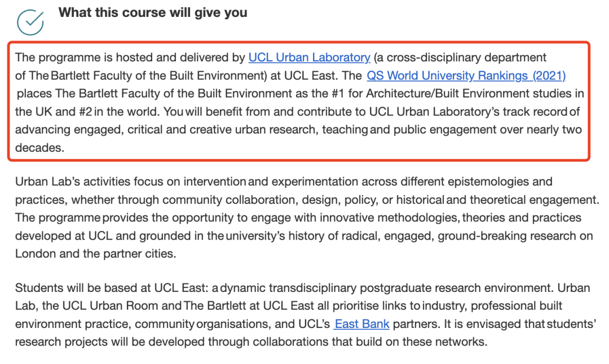This screenshot has width=609, height=364.
Task: Click the phrase "(a cross-disciplinary department"
Action: 460,57
